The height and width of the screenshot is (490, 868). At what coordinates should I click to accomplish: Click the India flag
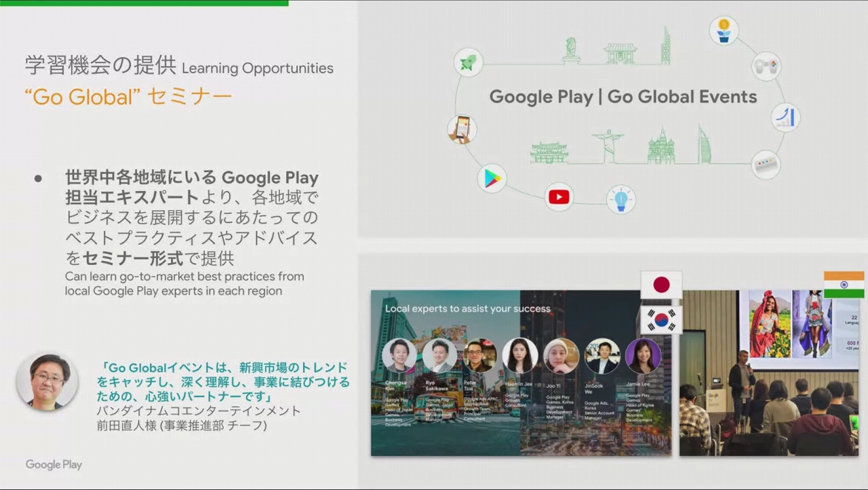(x=844, y=285)
